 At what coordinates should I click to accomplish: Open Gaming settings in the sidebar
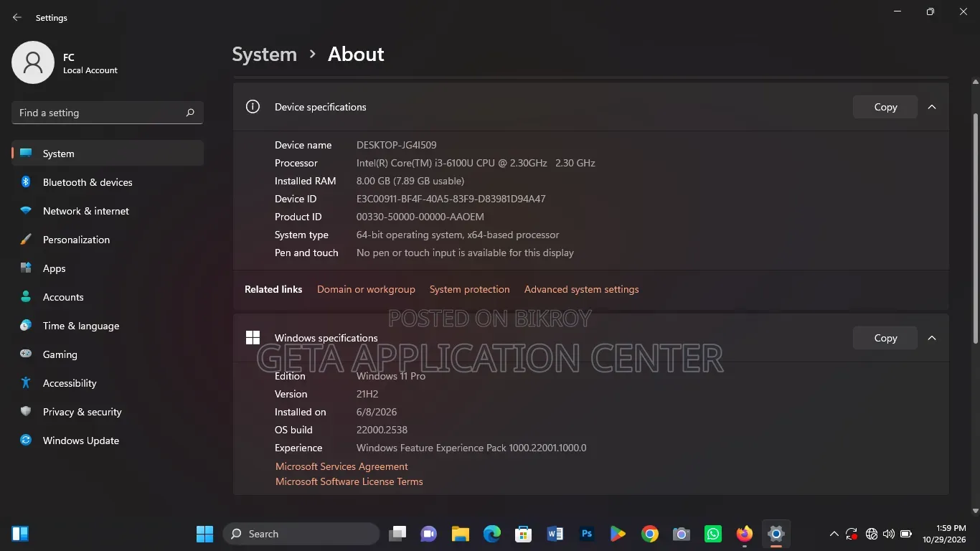point(108,354)
